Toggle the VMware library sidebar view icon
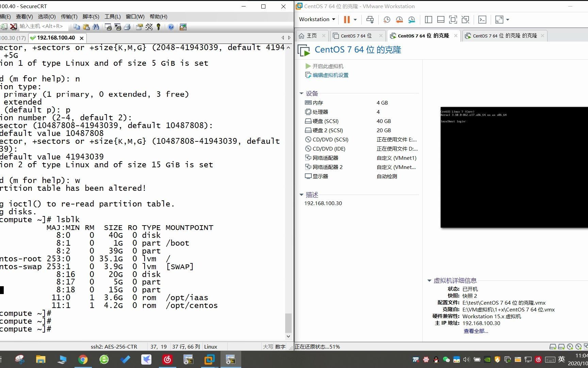The height and width of the screenshot is (368, 588). coord(428,19)
